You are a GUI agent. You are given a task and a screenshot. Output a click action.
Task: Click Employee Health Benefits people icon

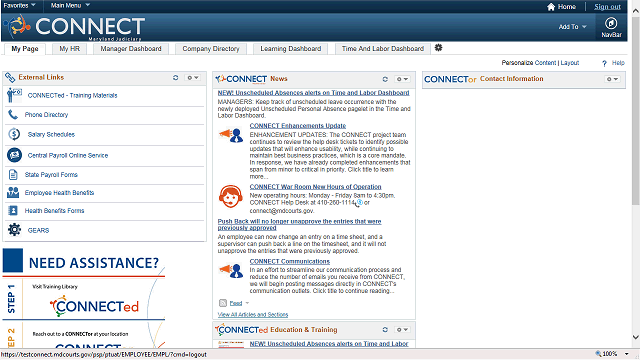13,192
